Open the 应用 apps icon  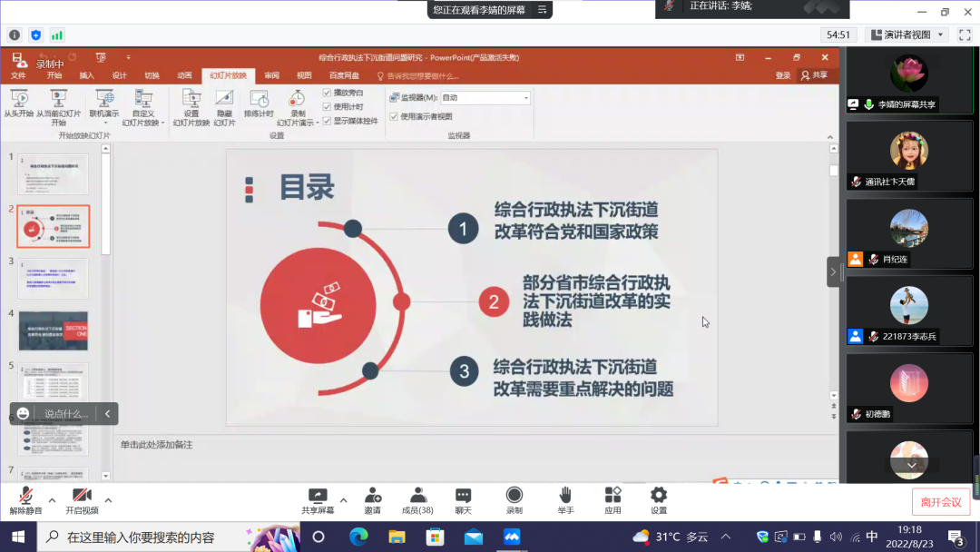coord(613,496)
